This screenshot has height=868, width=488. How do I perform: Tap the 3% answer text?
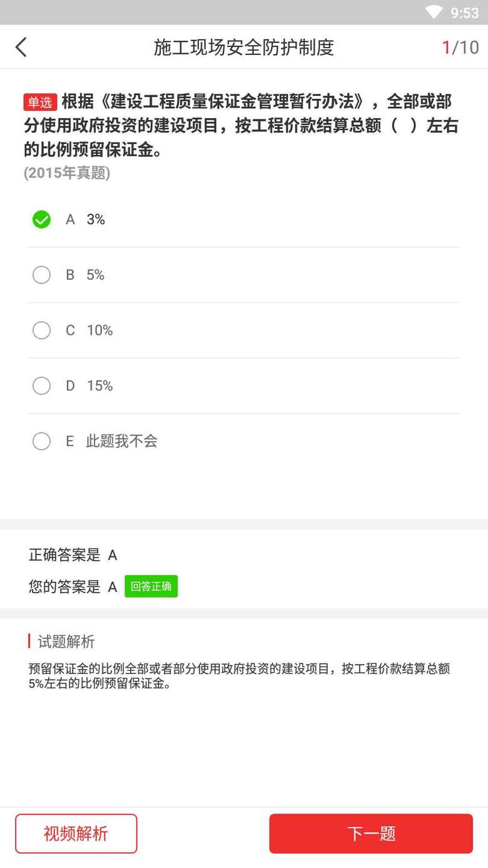click(x=96, y=220)
